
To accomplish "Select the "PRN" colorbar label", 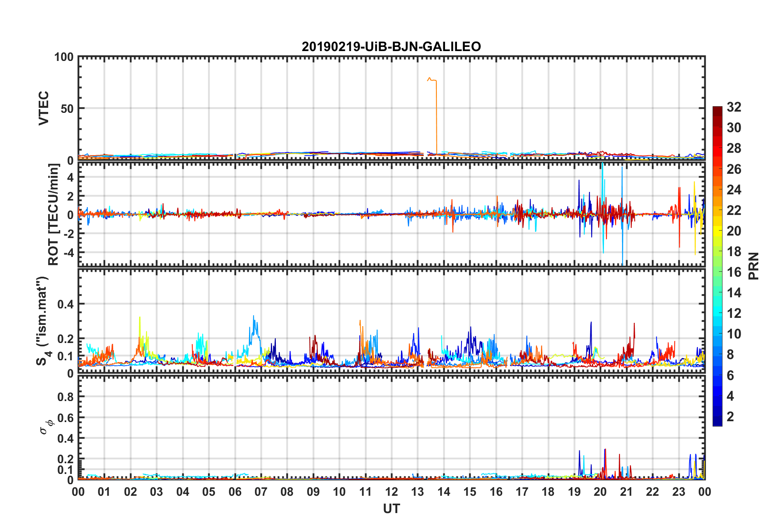I will point(753,266).
